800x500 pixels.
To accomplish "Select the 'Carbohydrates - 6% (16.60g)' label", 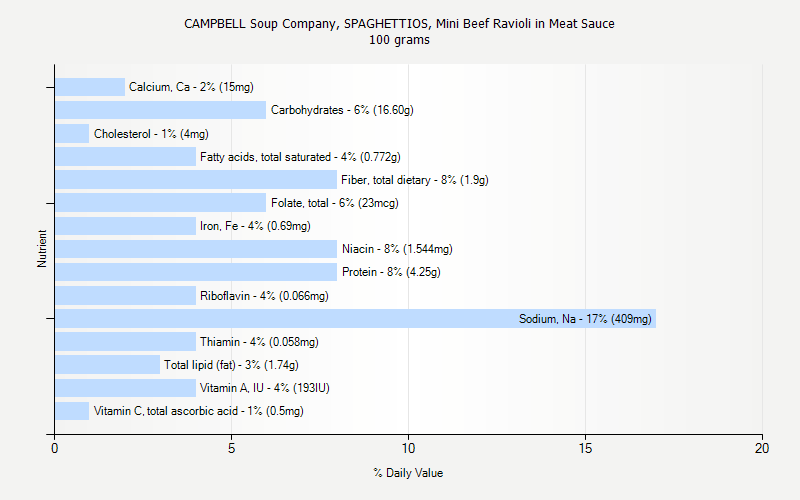I will point(342,110).
